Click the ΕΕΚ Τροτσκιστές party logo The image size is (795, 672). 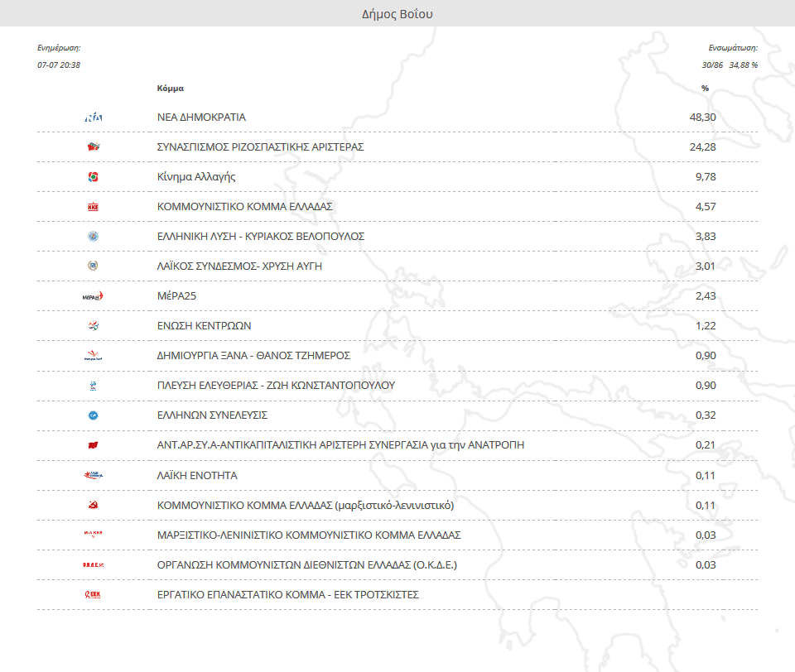pyautogui.click(x=93, y=594)
